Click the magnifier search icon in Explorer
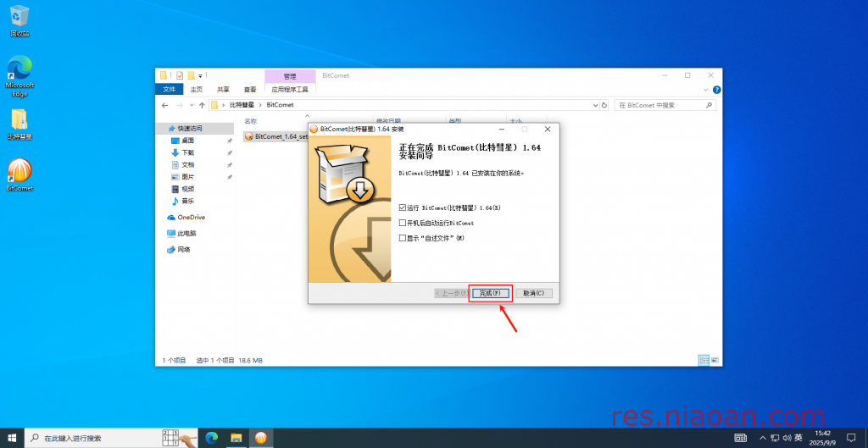This screenshot has width=868, height=448. click(x=709, y=105)
